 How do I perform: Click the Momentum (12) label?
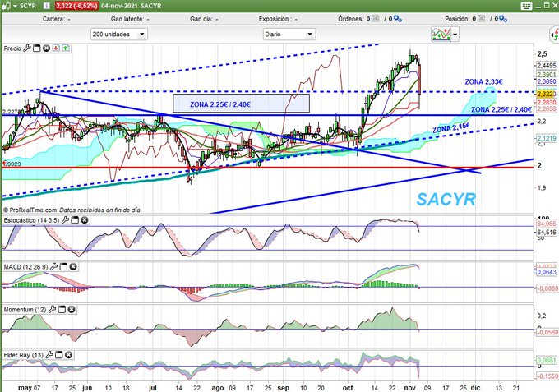pos(25,310)
